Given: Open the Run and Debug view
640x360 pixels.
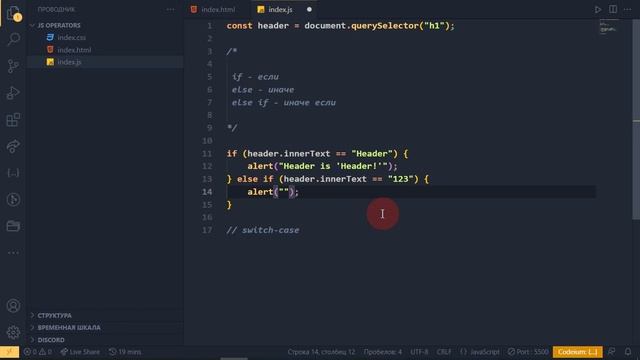Looking at the screenshot, I should (x=13, y=93).
